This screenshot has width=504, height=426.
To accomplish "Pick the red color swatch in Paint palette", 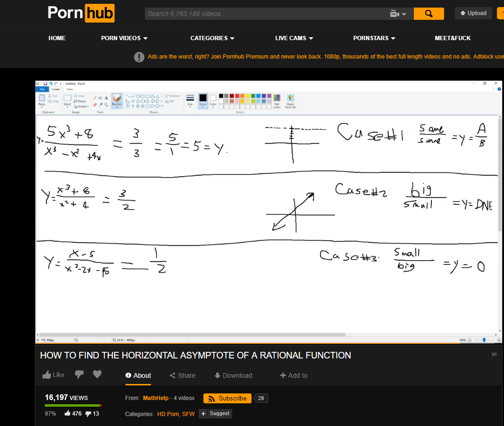I will coord(237,96).
